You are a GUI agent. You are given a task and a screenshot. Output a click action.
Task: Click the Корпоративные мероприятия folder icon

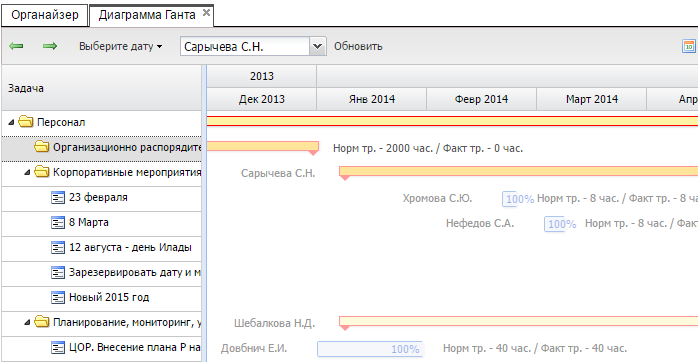[x=42, y=171]
